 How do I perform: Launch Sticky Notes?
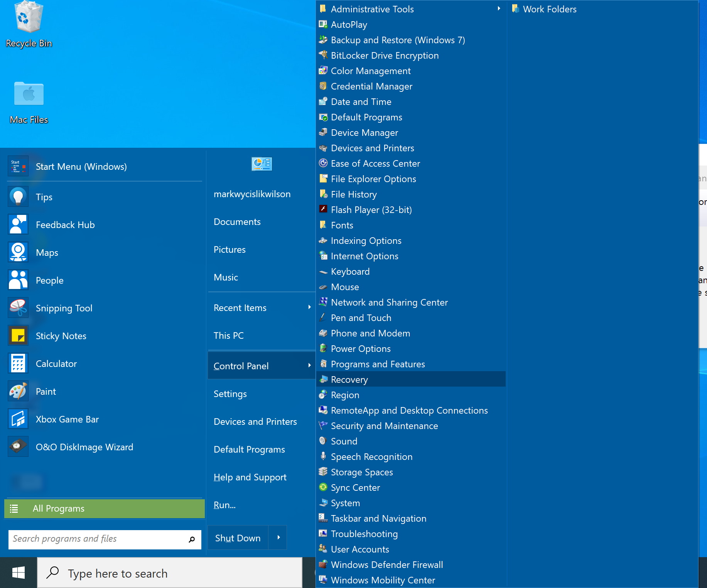click(x=61, y=336)
